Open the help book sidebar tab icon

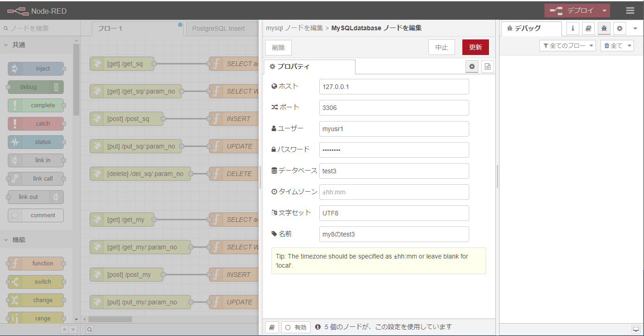(588, 28)
